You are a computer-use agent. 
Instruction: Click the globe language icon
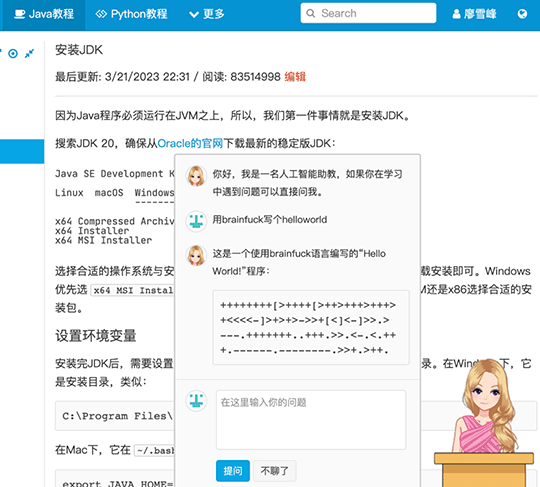coord(522,14)
